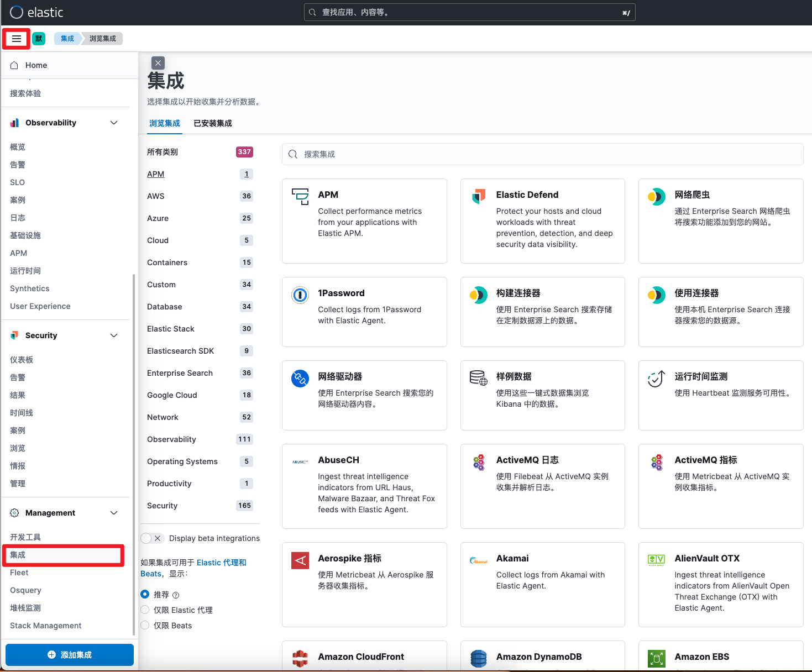Open Stack Management in the sidebar
The image size is (812, 672).
46,626
